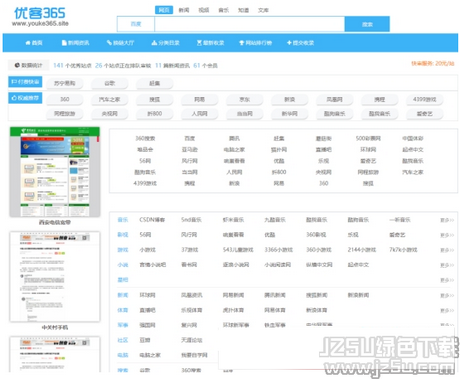Image resolution: width=460 pixels, height=379 pixels.
Task: Open the 赶集 pill in 付费快审 row
Action: pos(155,83)
